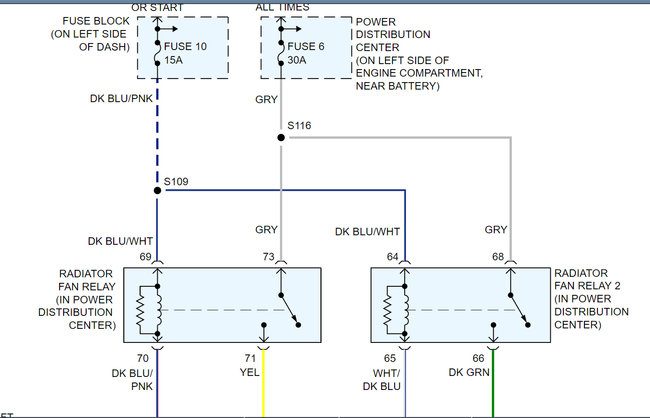Click pin number 68
The image size is (650, 418).
click(498, 257)
